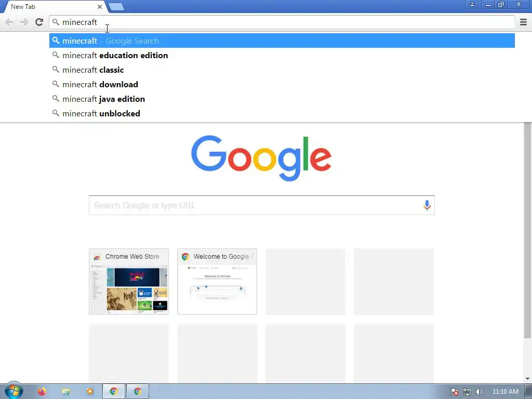This screenshot has height=399, width=532.
Task: Choose the 'minecraft classic' suggestion
Action: [x=282, y=70]
